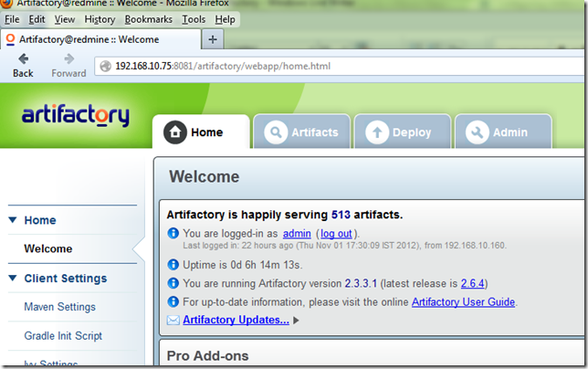Click info icon beside version line

(x=173, y=283)
